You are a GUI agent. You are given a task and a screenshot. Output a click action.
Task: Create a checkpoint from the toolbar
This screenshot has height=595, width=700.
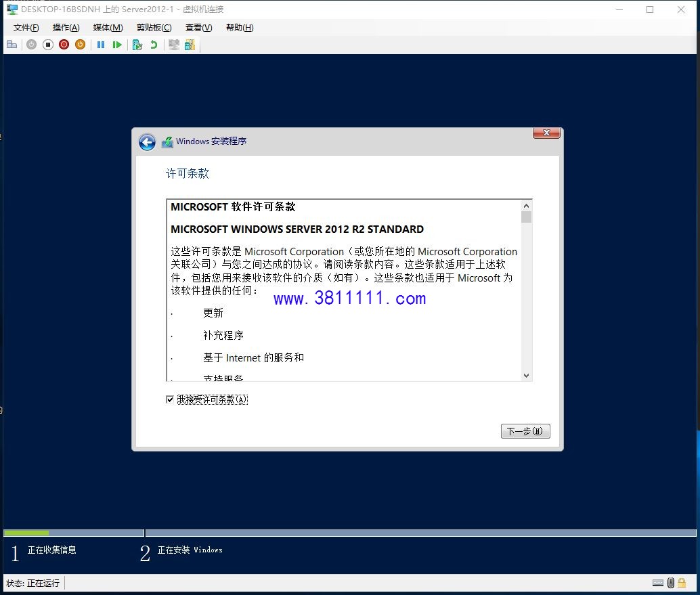pos(137,45)
